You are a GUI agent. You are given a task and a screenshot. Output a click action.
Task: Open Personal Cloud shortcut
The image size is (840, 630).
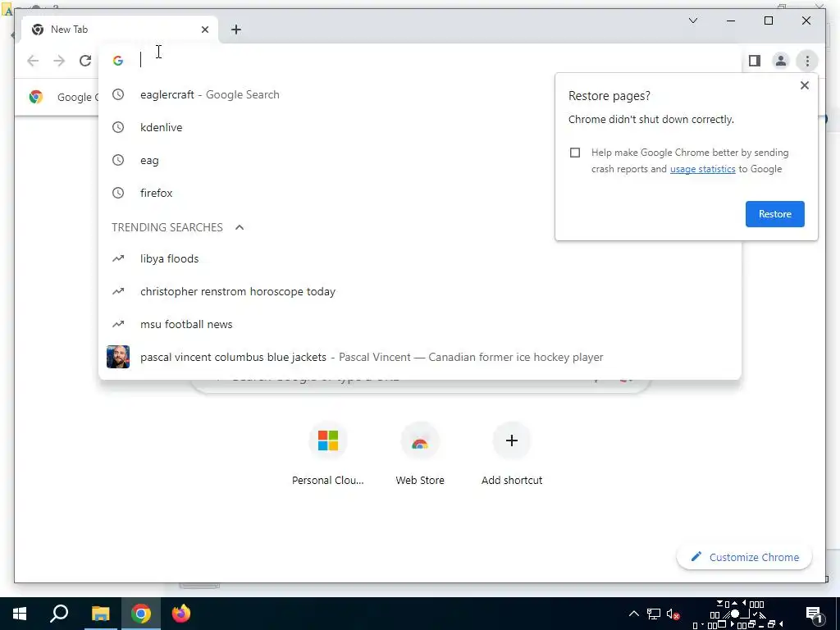coord(328,453)
